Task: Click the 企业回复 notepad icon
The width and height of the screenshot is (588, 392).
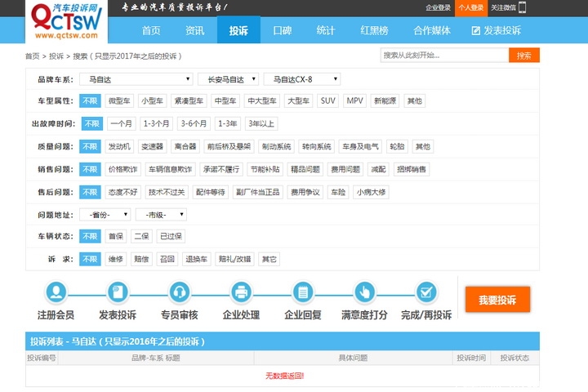Action: tap(303, 292)
